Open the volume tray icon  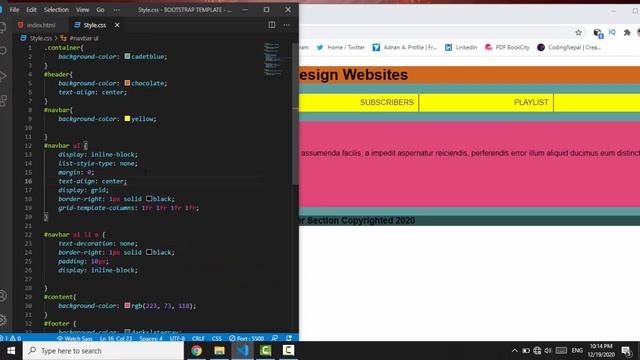point(548,351)
